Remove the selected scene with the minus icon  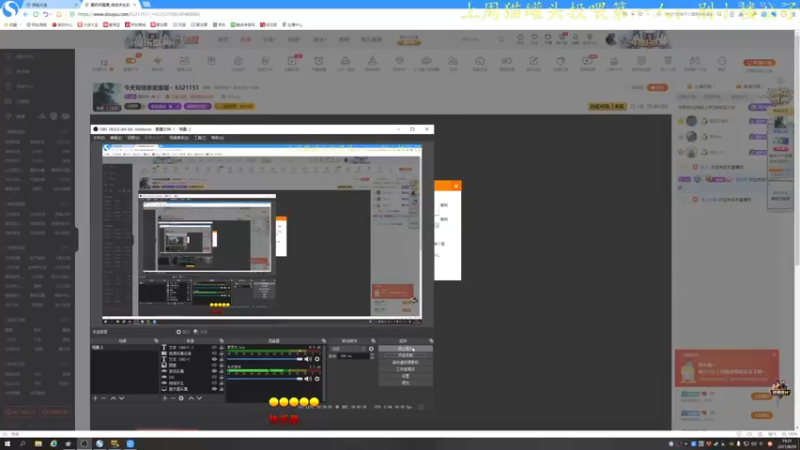tap(104, 398)
